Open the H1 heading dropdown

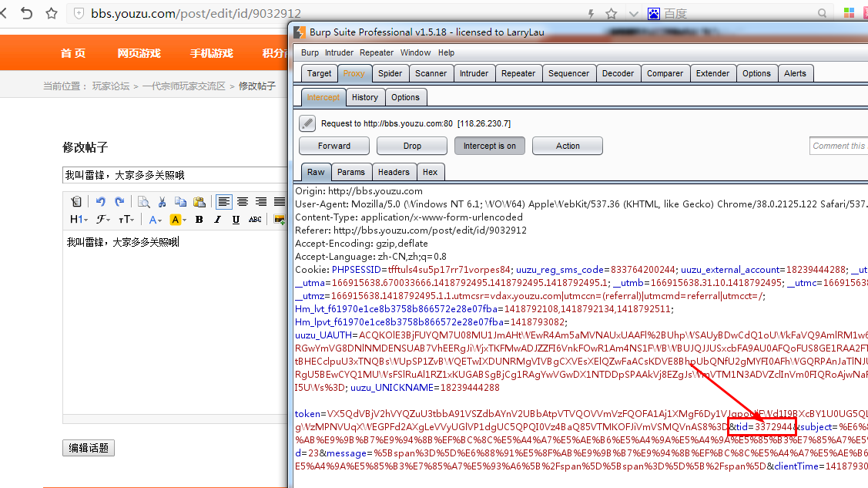79,220
